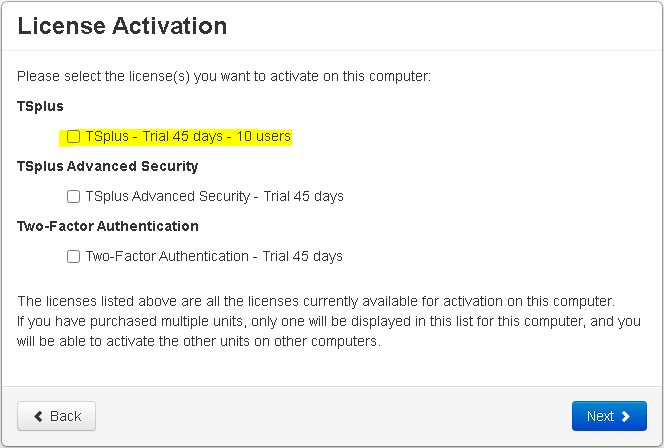Image resolution: width=664 pixels, height=448 pixels.
Task: Click the "10 users" text in yellow highlight
Action: (258, 136)
